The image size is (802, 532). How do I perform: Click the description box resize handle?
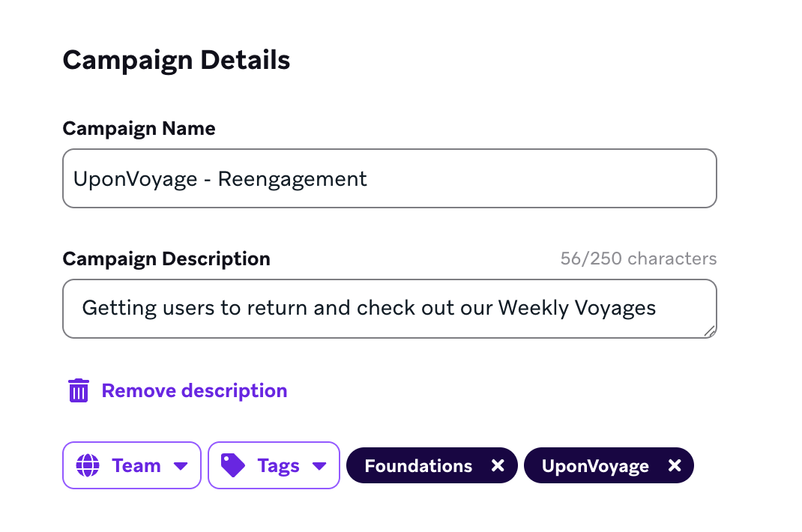(709, 330)
